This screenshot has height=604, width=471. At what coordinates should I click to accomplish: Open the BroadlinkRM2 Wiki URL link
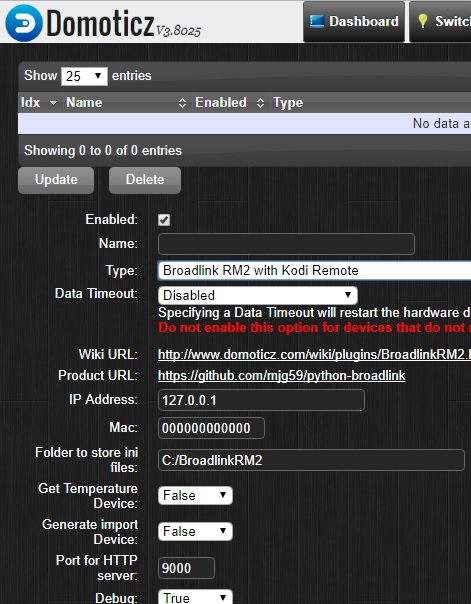click(314, 354)
